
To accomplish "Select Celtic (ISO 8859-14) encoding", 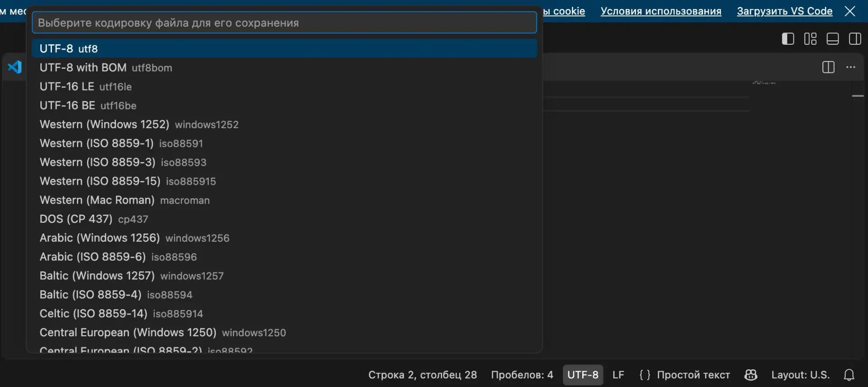I will (284, 314).
